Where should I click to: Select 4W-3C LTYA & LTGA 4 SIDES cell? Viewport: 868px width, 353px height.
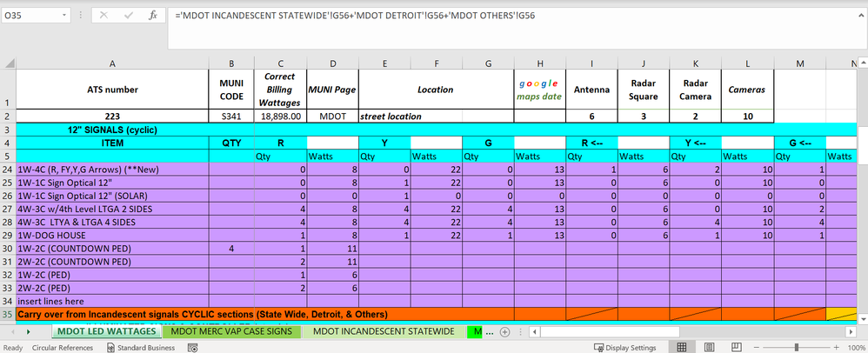(x=112, y=222)
